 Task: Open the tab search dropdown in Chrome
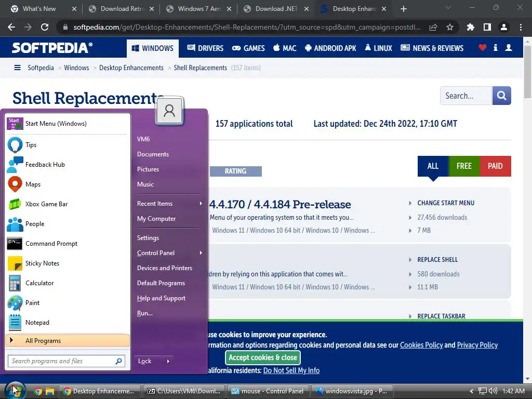(448, 7)
